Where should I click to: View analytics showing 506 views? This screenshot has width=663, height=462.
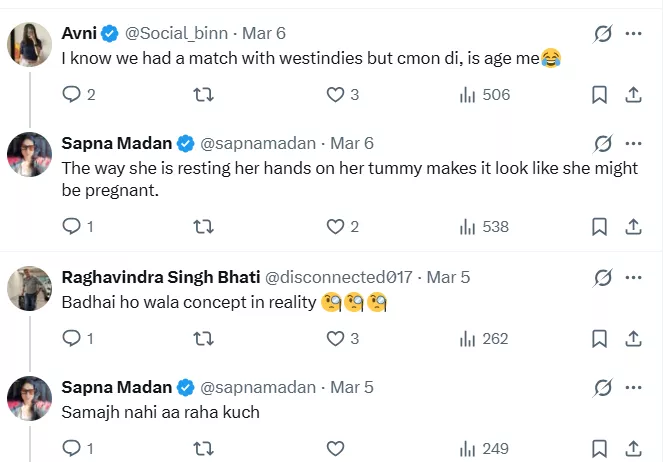point(484,95)
